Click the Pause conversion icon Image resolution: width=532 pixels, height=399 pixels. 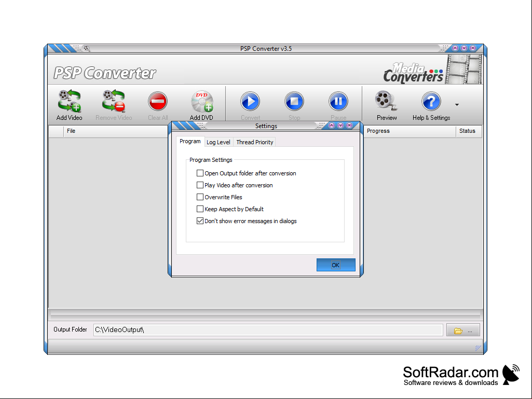[338, 101]
